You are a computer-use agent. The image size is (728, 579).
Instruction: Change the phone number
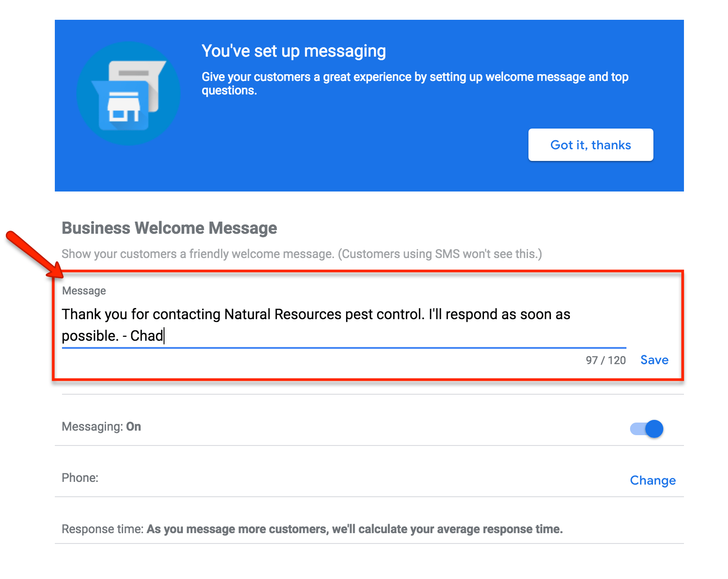coord(653,481)
